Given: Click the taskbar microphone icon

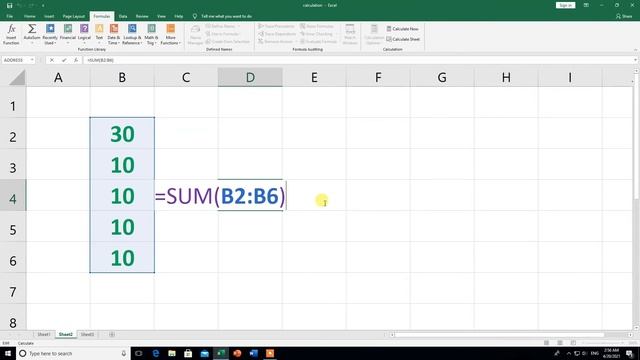Looking at the screenshot, I should [x=124, y=353].
